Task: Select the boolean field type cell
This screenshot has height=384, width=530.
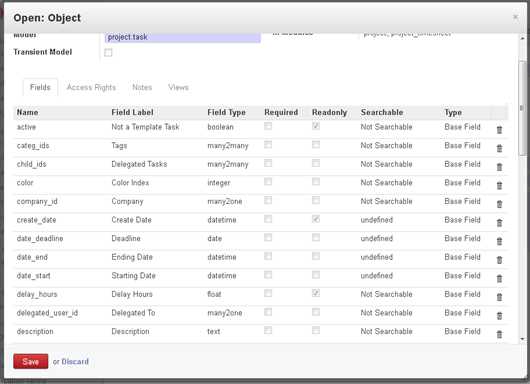Action: coord(220,127)
